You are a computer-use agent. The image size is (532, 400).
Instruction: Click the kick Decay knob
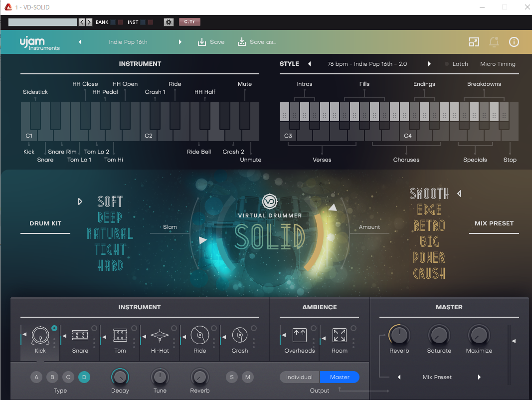pos(120,377)
